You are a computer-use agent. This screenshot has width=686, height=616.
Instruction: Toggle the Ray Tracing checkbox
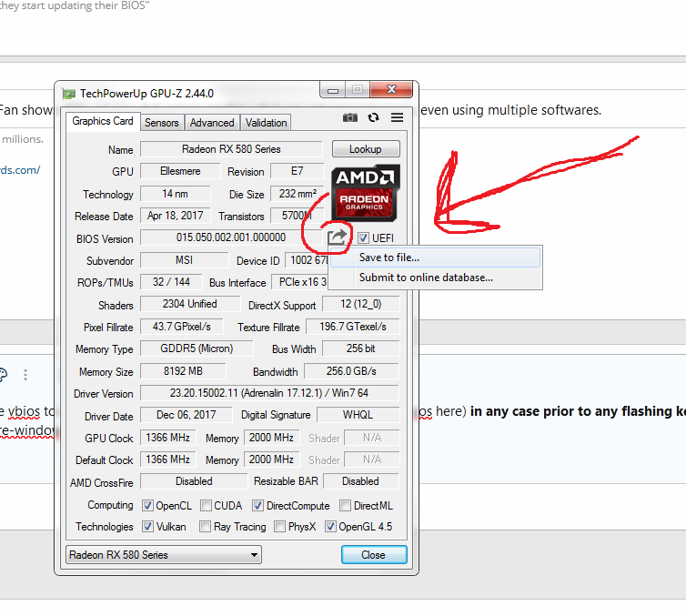(x=205, y=526)
